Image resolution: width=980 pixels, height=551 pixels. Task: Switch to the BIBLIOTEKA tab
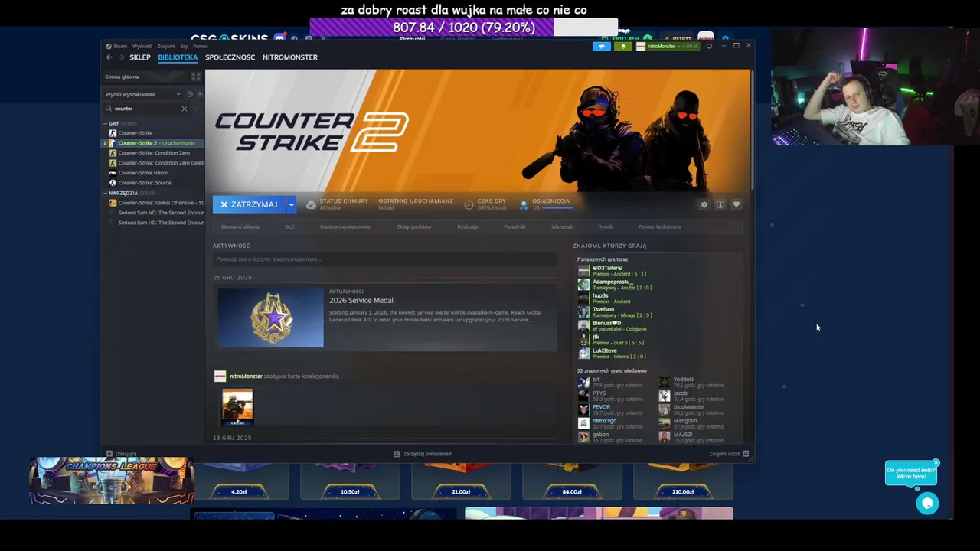(x=178, y=57)
